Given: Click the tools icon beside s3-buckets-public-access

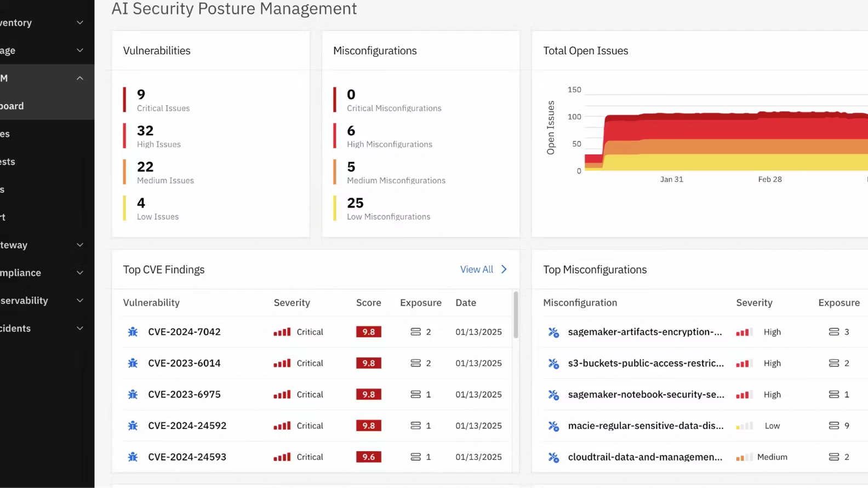Looking at the screenshot, I should pos(553,363).
